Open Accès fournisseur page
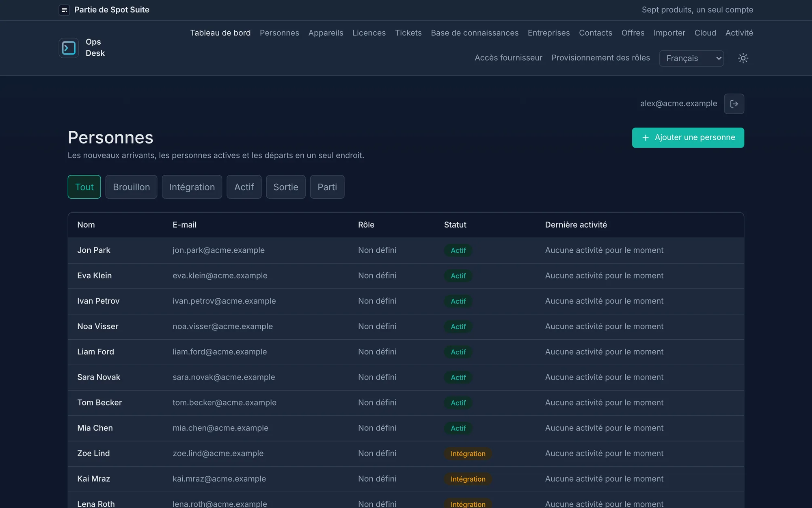 (x=508, y=58)
